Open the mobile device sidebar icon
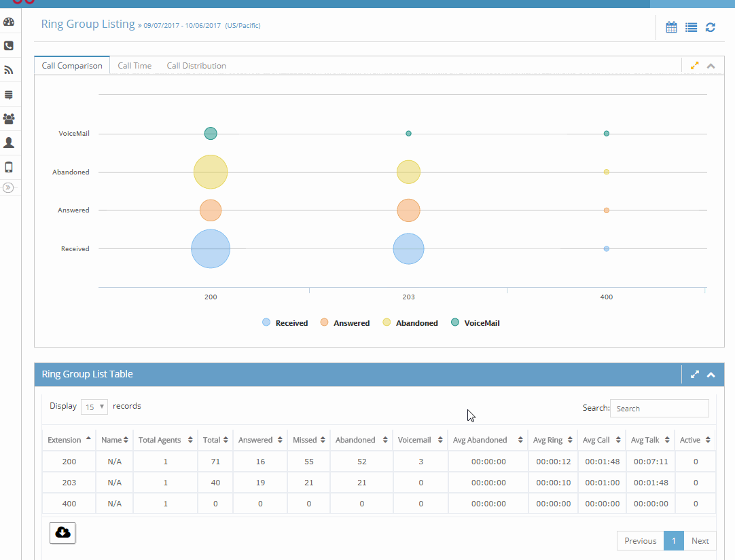735x560 pixels. pyautogui.click(x=9, y=167)
